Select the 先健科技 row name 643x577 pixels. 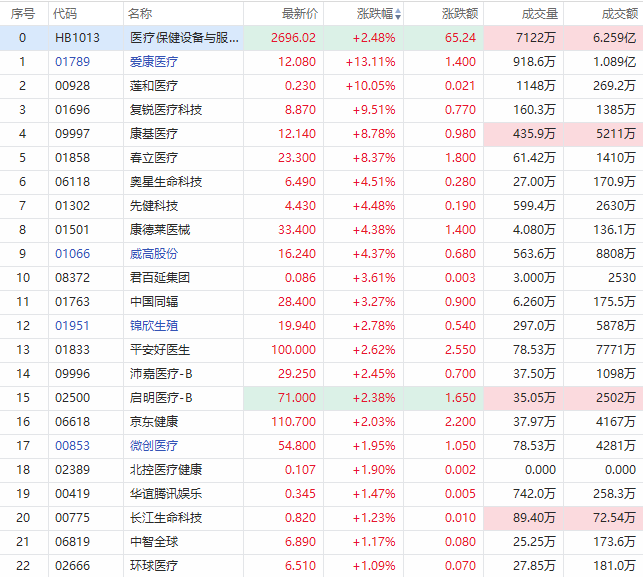click(x=154, y=206)
